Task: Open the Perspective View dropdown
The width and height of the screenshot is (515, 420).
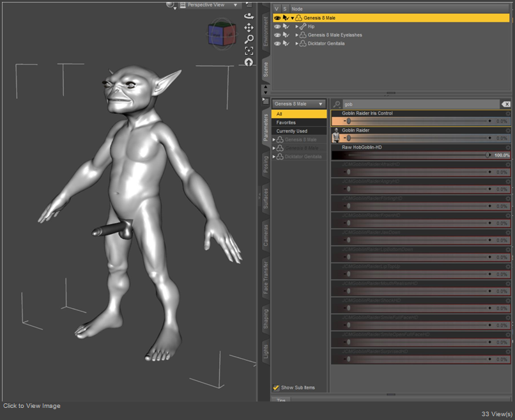Action: 209,4
